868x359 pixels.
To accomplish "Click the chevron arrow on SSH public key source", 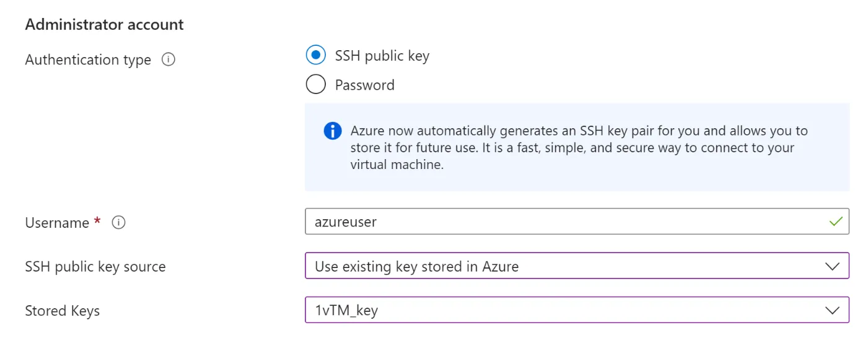I will coord(833,267).
